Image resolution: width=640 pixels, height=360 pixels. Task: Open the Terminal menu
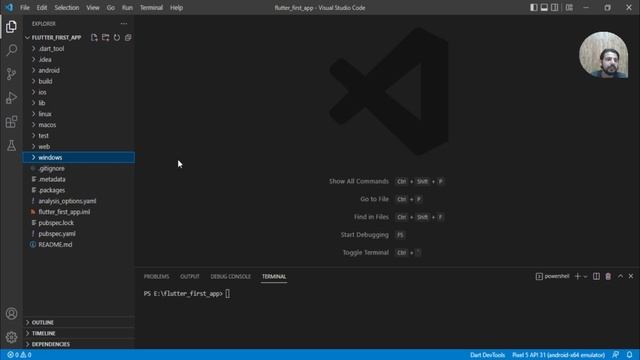coord(151,7)
